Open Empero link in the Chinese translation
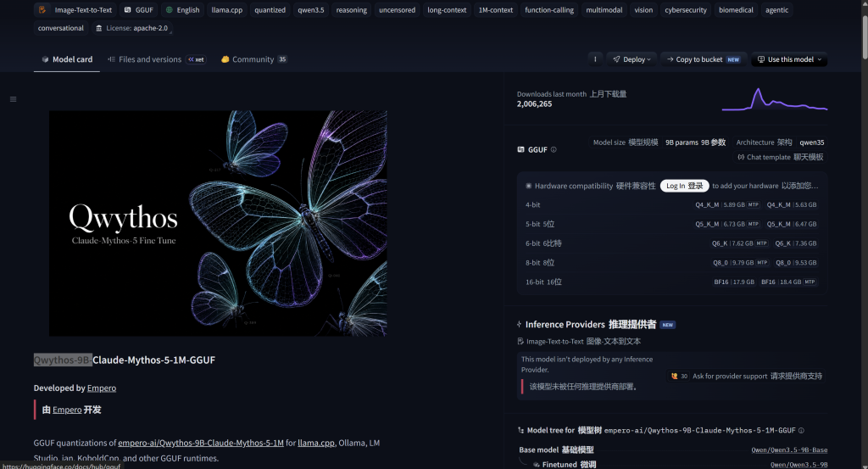868x469 pixels. 67,410
